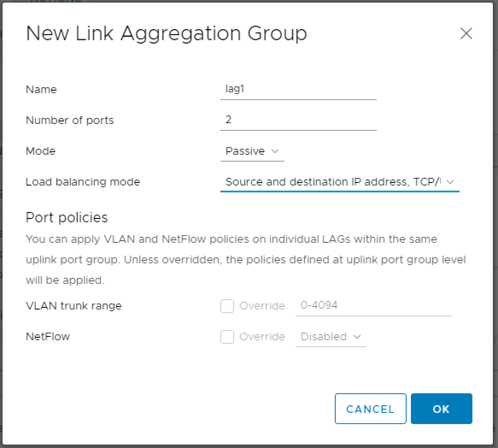Tick the NetFlow Override checkbox
This screenshot has height=448, width=498.
pyautogui.click(x=227, y=337)
